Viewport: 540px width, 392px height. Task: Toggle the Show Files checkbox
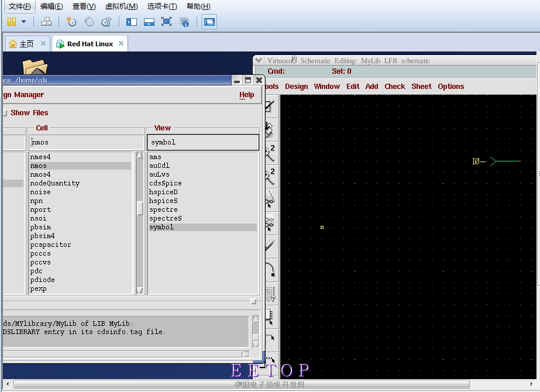(5, 113)
